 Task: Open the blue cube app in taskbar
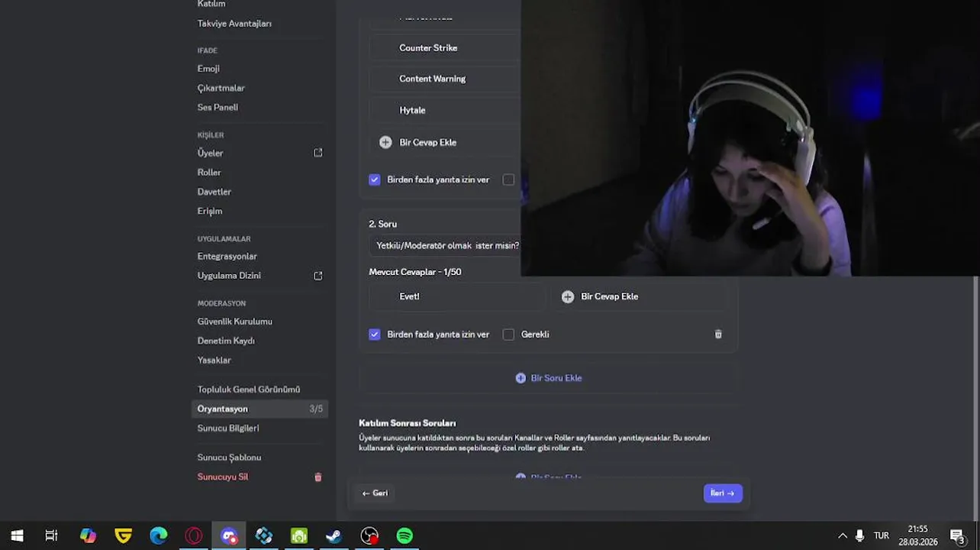tap(263, 536)
